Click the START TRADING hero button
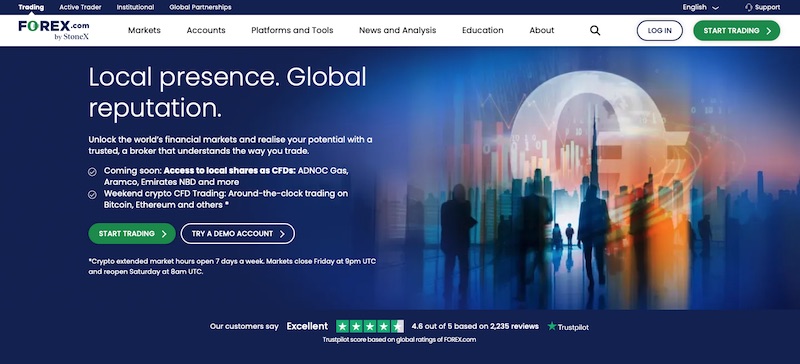This screenshot has height=364, width=800. coord(132,233)
